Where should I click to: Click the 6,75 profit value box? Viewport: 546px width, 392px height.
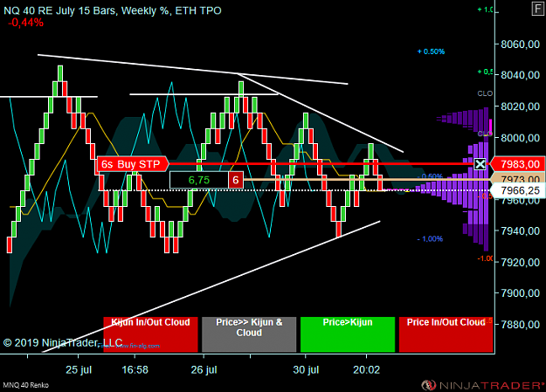click(x=199, y=180)
